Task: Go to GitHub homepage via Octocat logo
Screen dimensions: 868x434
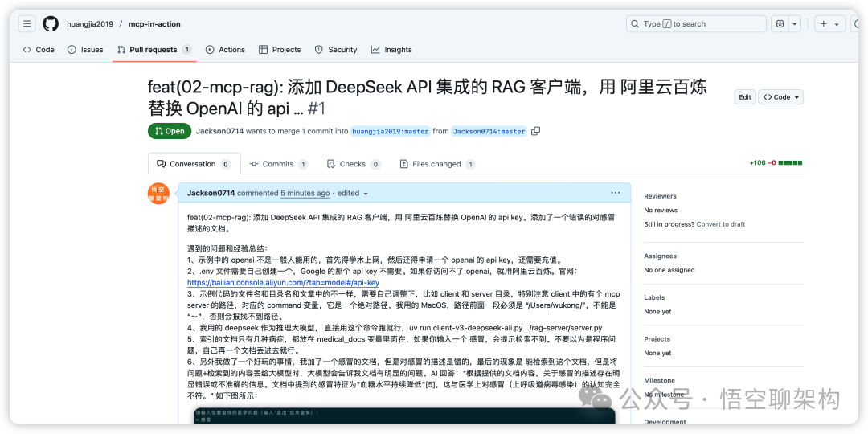Action: [51, 24]
